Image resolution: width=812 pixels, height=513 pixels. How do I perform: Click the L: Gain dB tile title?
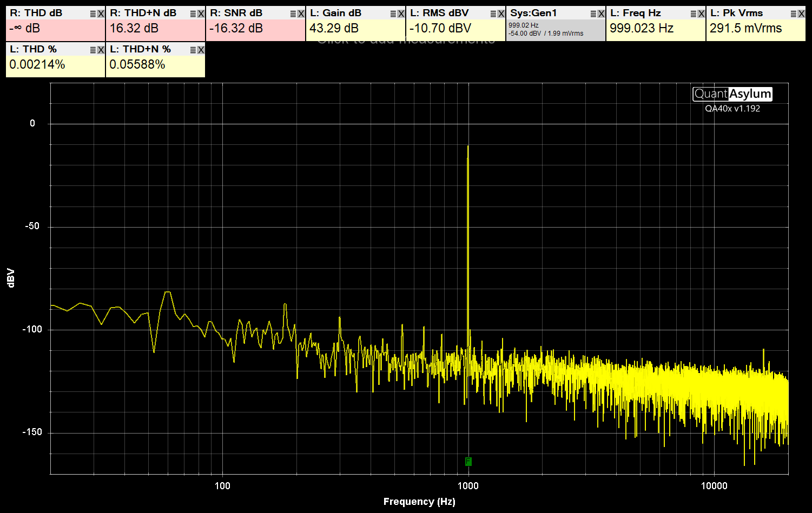(336, 13)
